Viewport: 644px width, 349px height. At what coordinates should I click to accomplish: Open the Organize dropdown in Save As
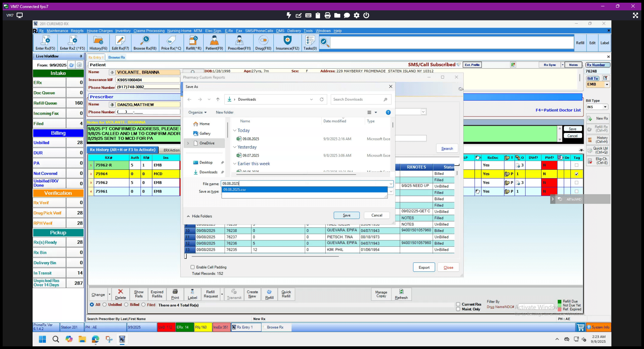click(x=198, y=113)
